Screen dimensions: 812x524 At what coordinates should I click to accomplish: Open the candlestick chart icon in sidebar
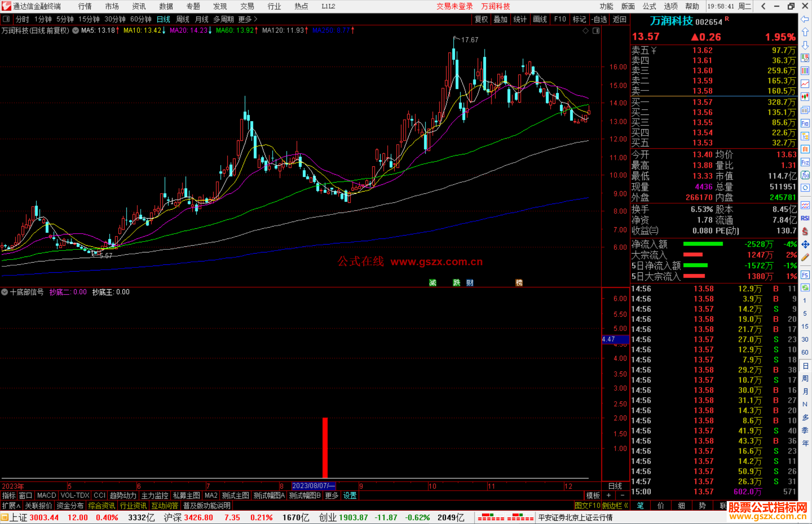(805, 97)
